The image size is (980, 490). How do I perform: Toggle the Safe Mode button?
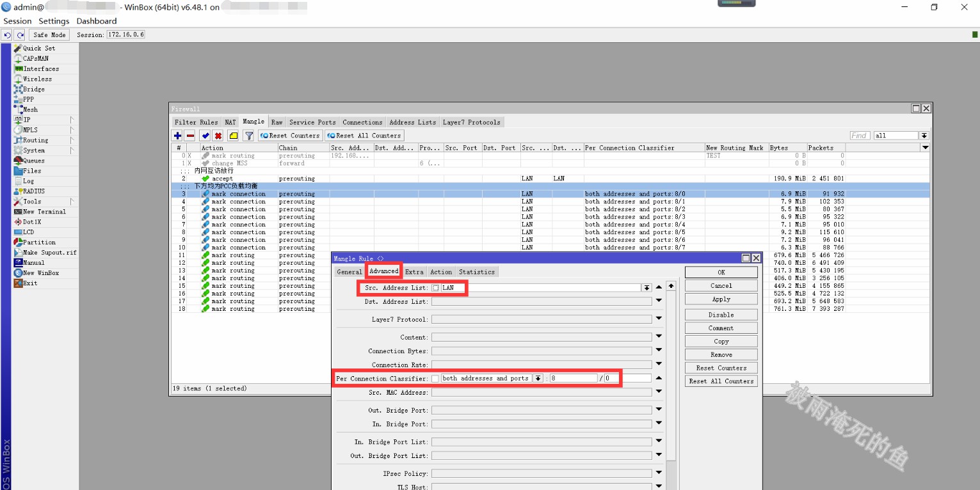[49, 35]
